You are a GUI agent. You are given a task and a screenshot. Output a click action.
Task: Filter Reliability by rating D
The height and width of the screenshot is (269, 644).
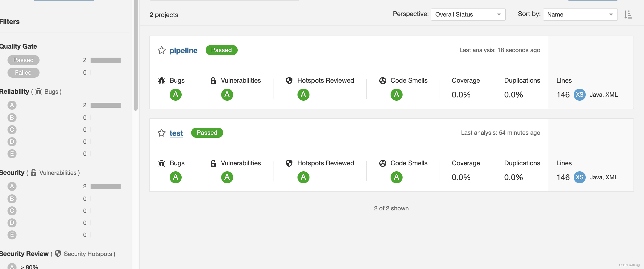[x=12, y=142]
